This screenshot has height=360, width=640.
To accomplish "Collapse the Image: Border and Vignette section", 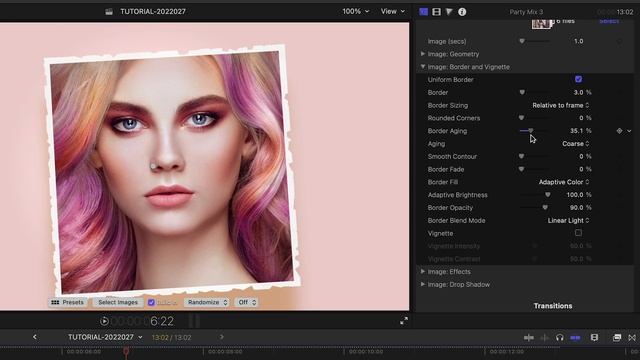I will pyautogui.click(x=423, y=67).
